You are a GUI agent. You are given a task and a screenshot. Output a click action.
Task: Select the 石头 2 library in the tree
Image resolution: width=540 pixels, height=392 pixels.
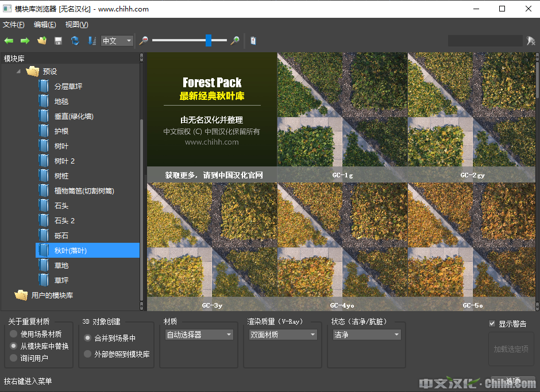(64, 221)
